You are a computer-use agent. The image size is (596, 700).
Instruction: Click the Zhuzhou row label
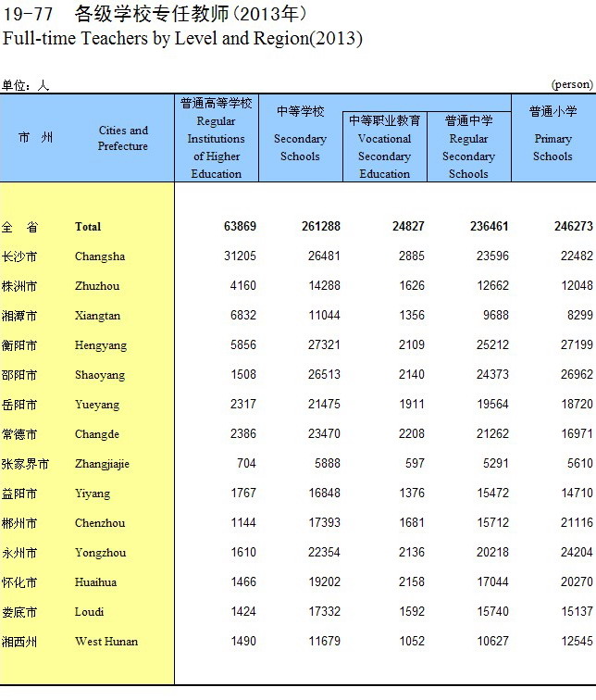97,286
